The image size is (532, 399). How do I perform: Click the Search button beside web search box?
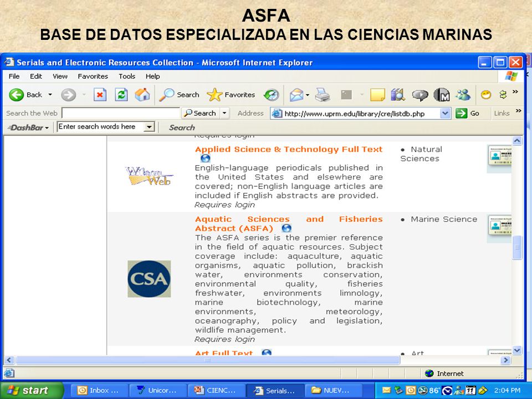pyautogui.click(x=201, y=113)
